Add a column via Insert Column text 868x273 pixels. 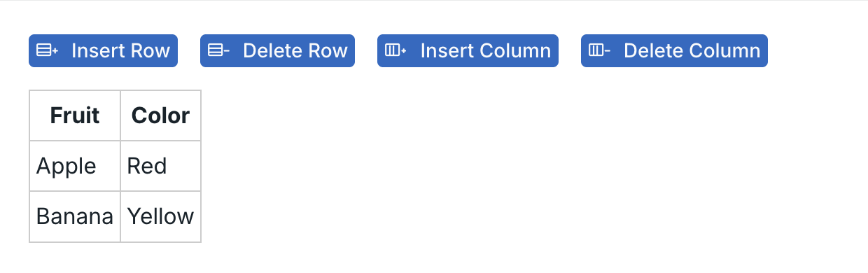click(x=486, y=50)
